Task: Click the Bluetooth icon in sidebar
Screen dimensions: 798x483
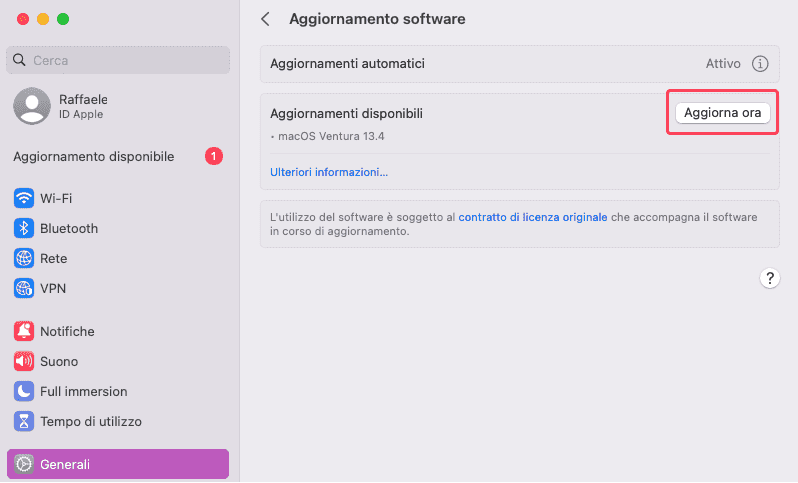Action: [x=24, y=228]
